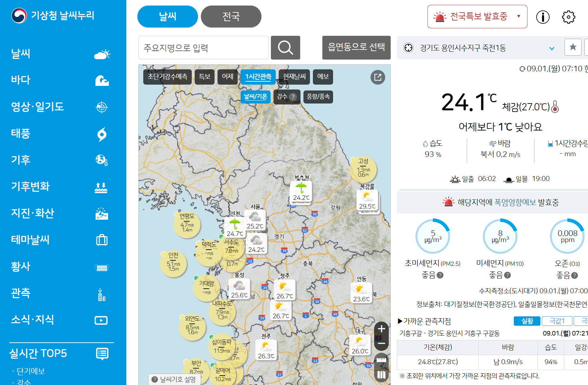
Task: Click the 초미세먼지 좋음 help icon
Action: pyautogui.click(x=440, y=275)
